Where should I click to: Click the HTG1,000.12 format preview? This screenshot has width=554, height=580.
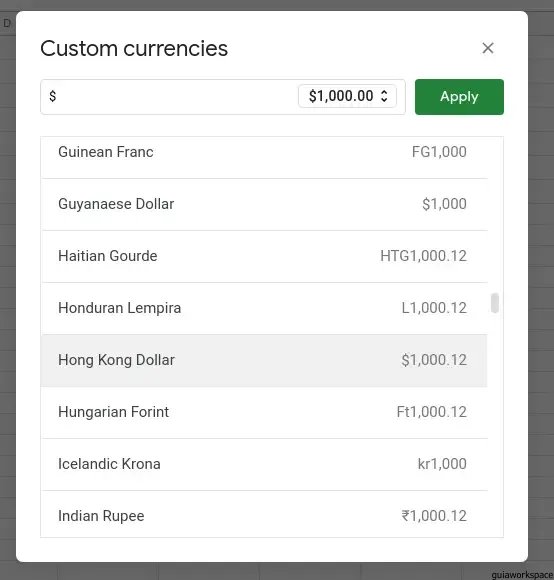pos(423,256)
